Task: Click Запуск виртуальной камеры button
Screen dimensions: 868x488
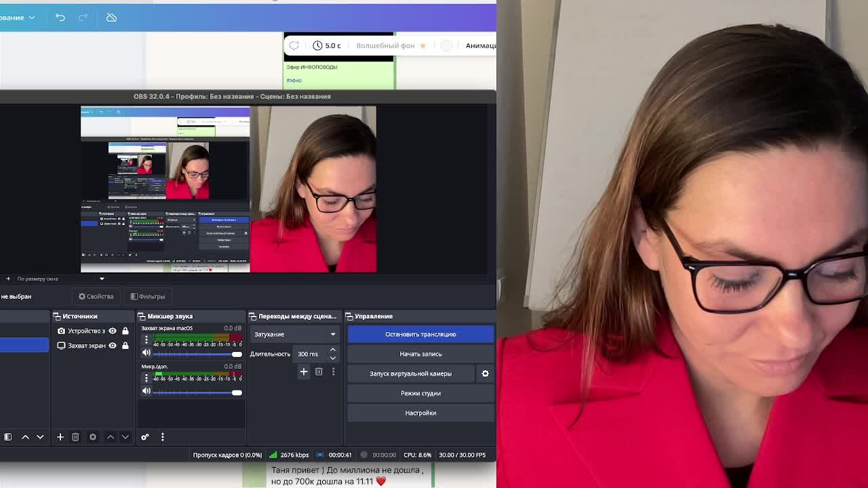Action: 411,373
